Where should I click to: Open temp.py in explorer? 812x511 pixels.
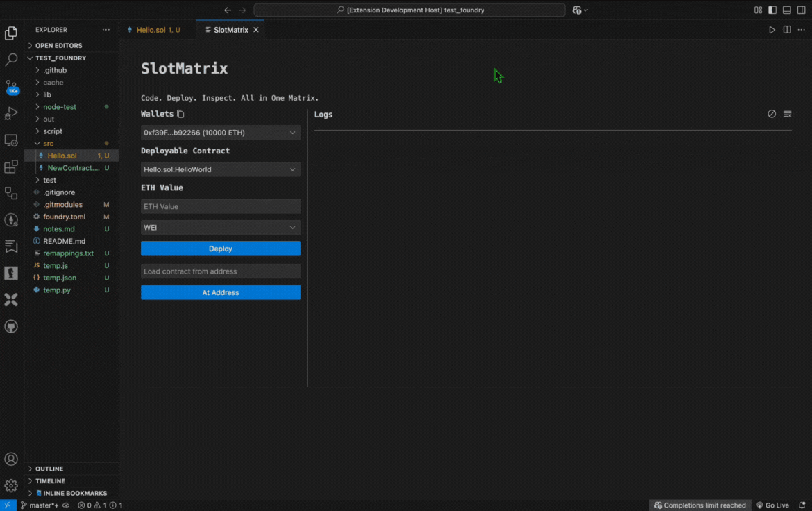[71, 290]
